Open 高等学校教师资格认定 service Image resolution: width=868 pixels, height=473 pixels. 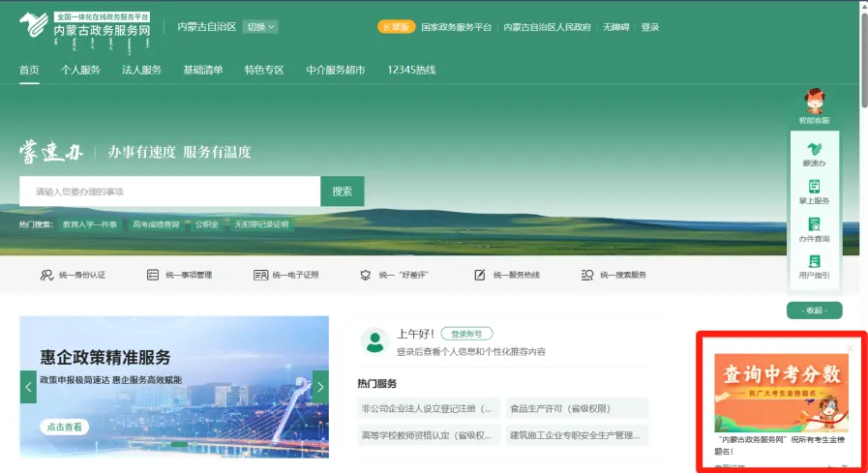[429, 435]
